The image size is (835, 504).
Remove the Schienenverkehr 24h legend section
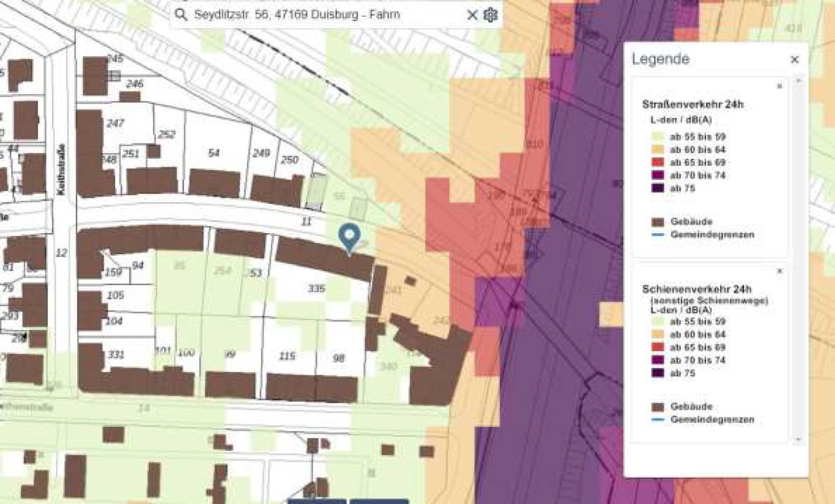pyautogui.click(x=779, y=271)
